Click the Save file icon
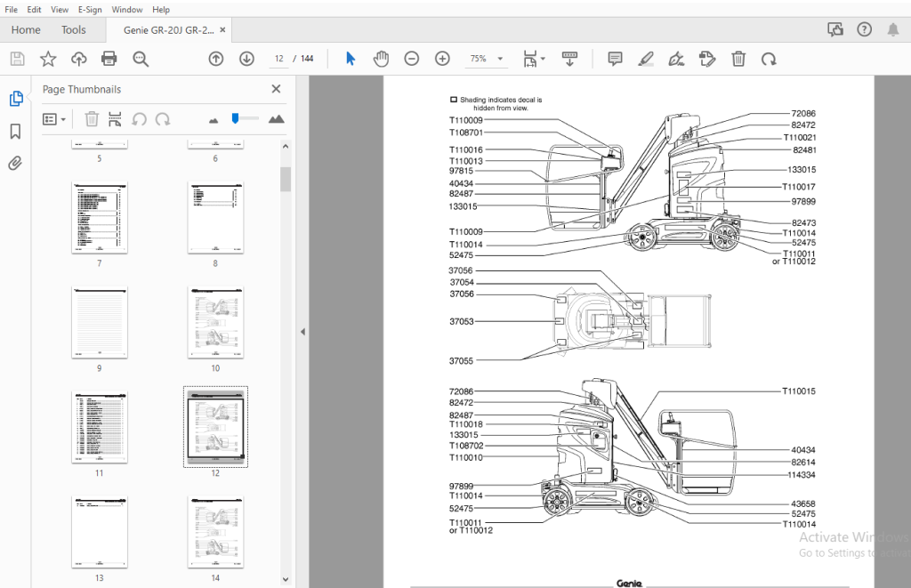 click(18, 59)
